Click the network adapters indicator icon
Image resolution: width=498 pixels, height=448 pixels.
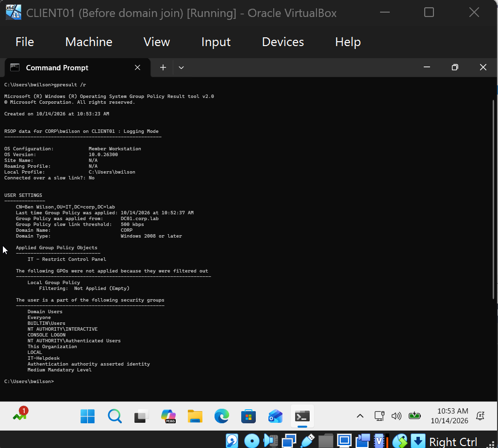(x=289, y=441)
